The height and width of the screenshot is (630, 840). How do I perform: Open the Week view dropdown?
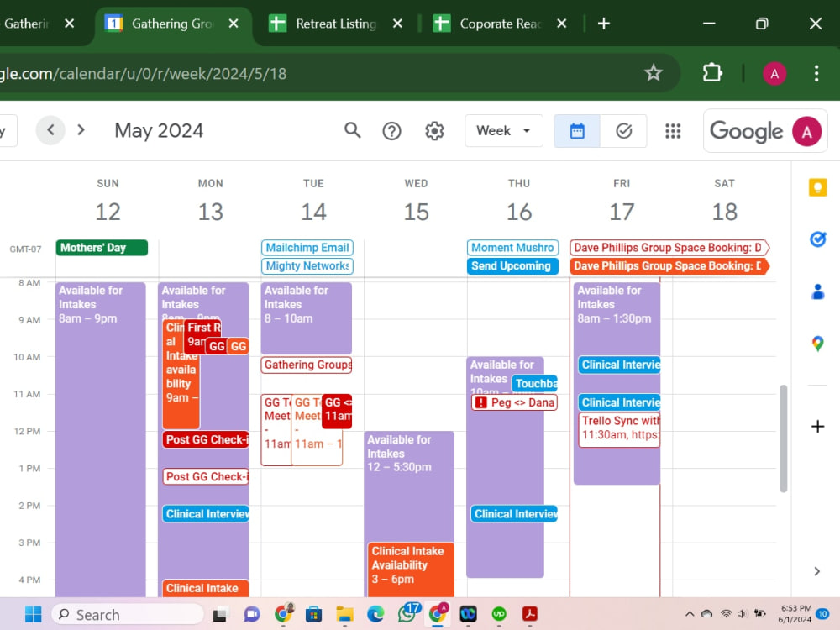point(503,131)
